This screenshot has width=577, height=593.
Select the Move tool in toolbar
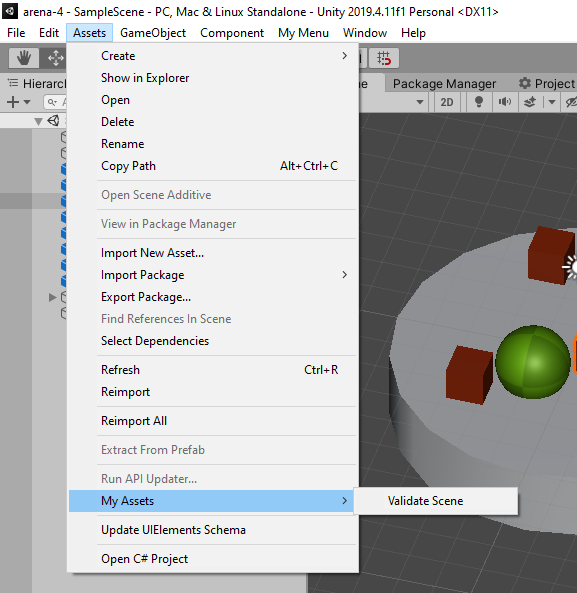pos(55,58)
